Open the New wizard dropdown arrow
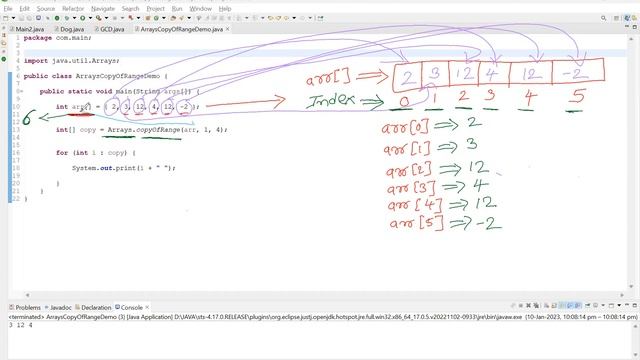Screen dimensions: 640x360 pos(13,18)
